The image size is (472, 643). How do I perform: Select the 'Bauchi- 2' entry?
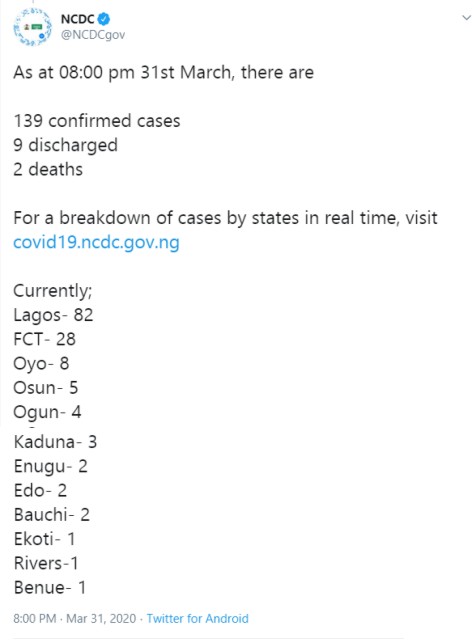52,515
